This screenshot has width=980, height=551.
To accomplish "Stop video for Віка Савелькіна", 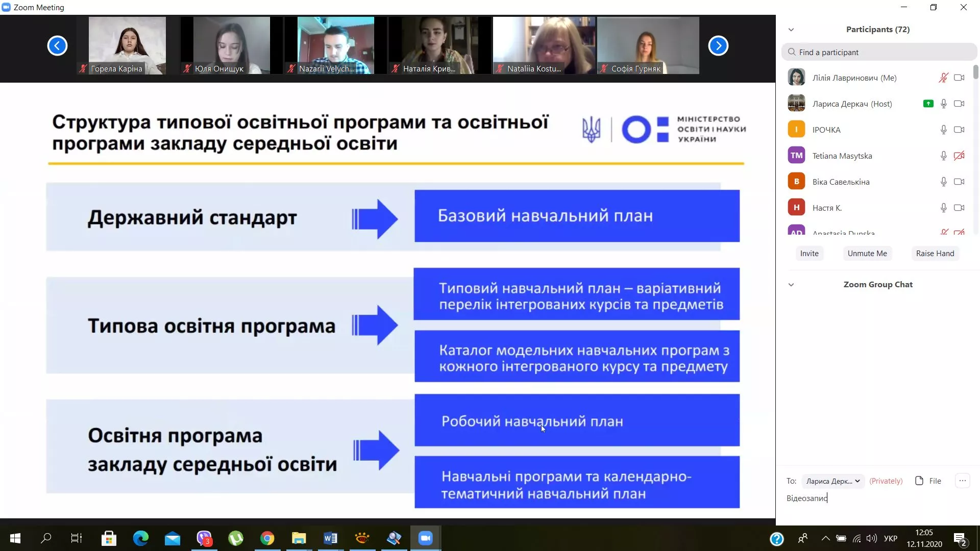I will [960, 181].
